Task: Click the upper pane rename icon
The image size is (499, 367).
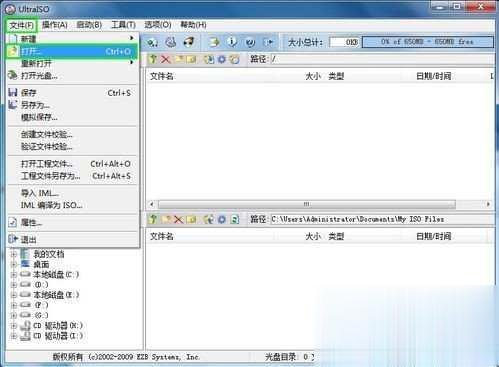Action: (x=191, y=59)
